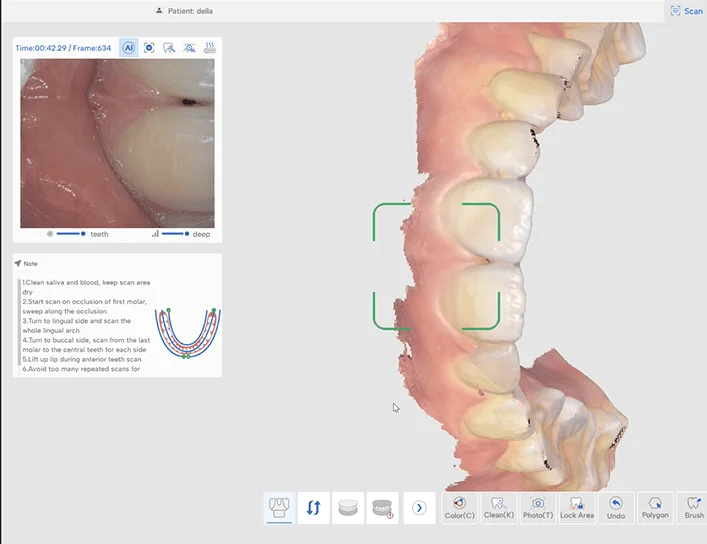
Task: Take a snapshot with Photo(T)
Action: click(537, 508)
